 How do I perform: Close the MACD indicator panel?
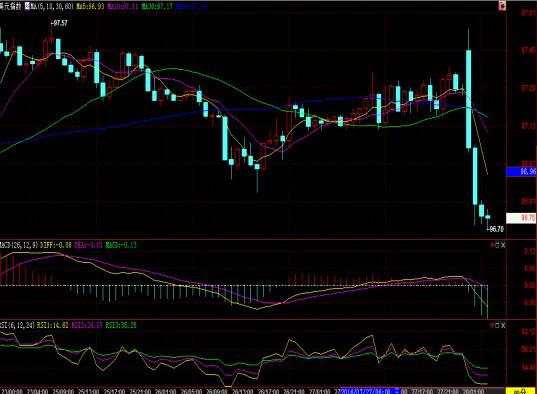point(503,245)
